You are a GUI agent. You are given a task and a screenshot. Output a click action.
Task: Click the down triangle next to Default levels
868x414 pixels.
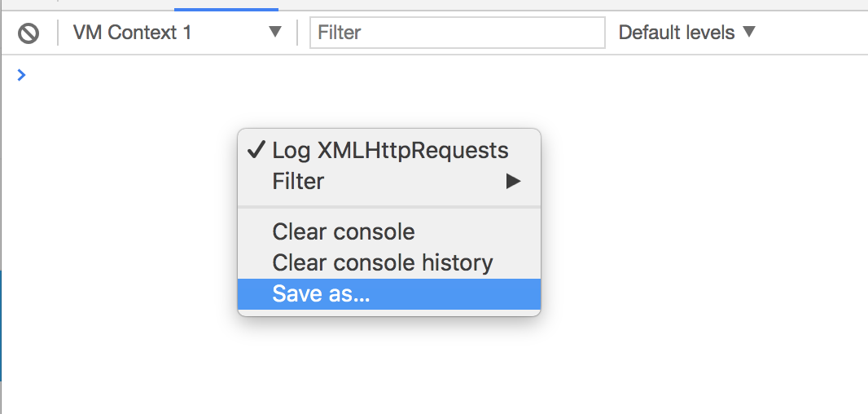(748, 32)
